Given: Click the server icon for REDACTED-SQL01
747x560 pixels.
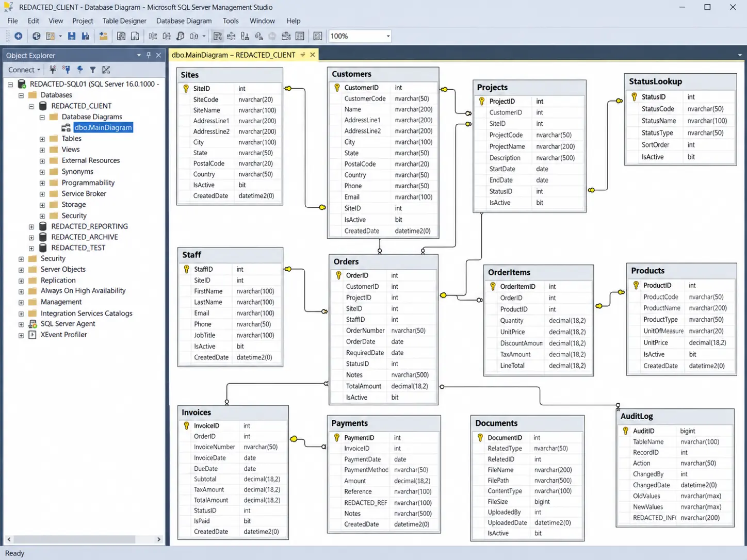Looking at the screenshot, I should [22, 84].
